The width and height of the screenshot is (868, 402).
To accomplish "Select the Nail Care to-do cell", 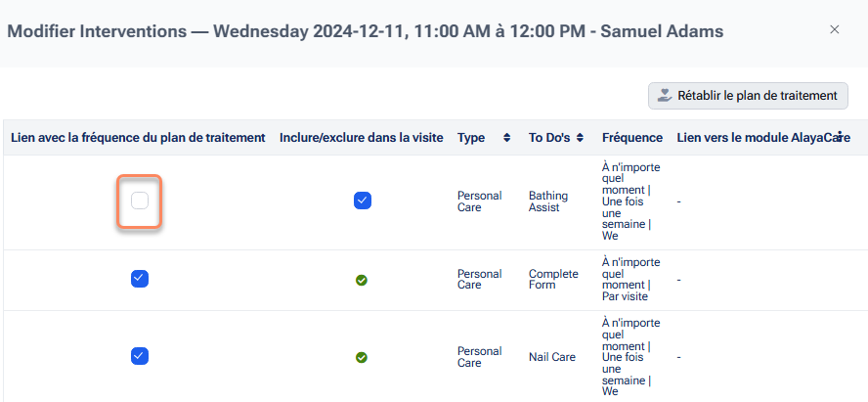I will pyautogui.click(x=553, y=357).
